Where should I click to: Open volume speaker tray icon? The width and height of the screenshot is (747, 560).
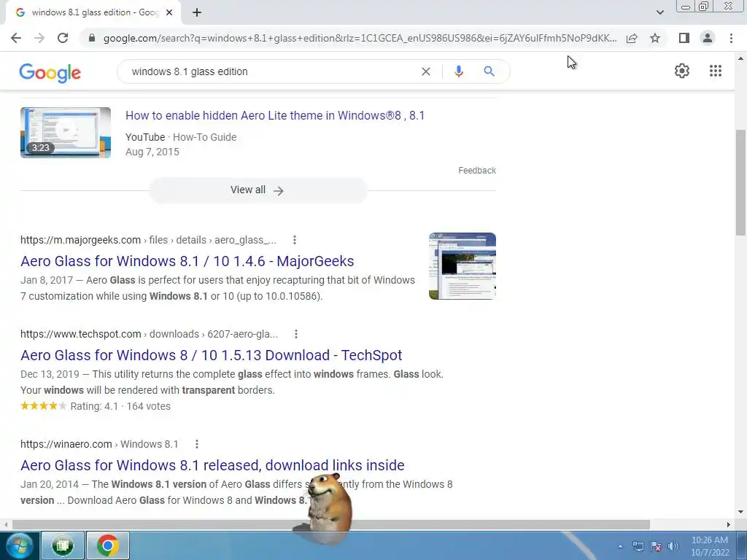(673, 546)
